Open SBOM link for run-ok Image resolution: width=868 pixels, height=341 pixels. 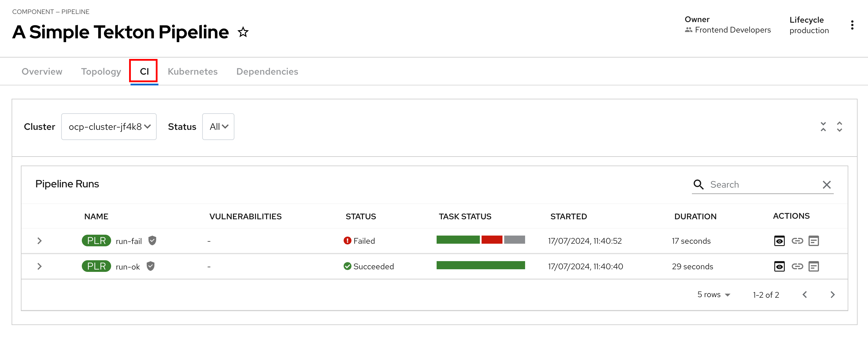coord(797,266)
